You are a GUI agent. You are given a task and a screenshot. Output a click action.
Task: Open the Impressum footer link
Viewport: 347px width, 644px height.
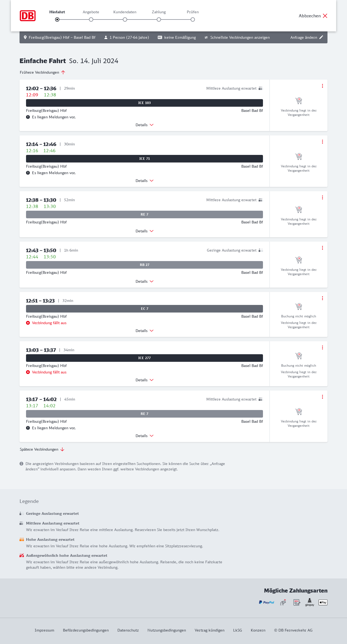[44, 630]
